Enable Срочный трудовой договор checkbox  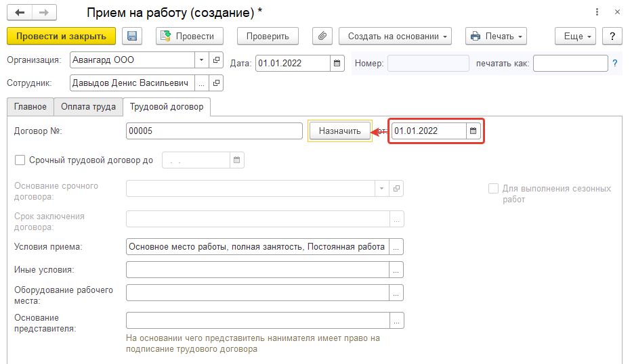20,160
